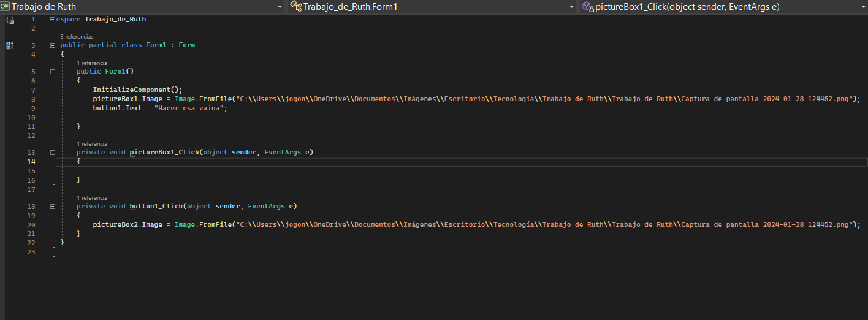This screenshot has width=868, height=320.
Task: Click the inheritance margin icon on line 3
Action: 9,45
